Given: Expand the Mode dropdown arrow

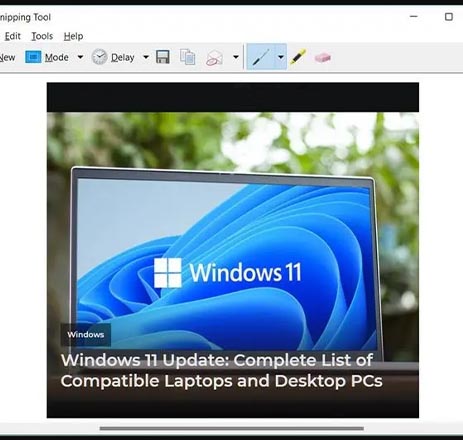Looking at the screenshot, I should (80, 57).
